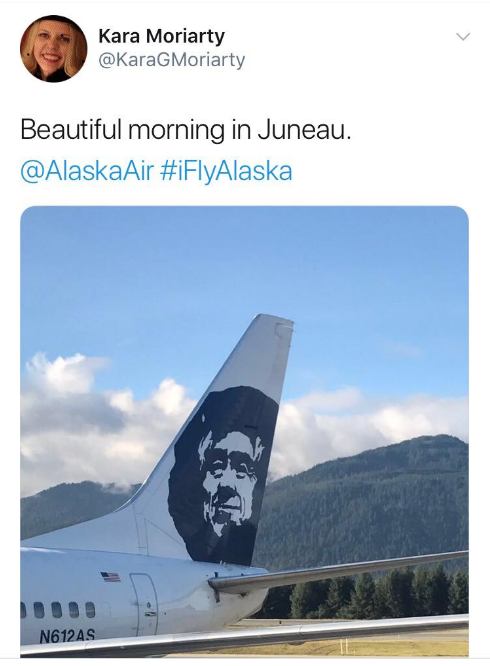This screenshot has width=490, height=666.
Task: Click the face logo on the airplane tail
Action: (223, 476)
